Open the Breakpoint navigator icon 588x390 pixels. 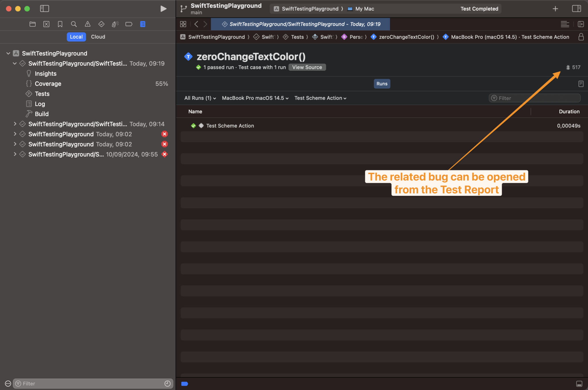(129, 24)
